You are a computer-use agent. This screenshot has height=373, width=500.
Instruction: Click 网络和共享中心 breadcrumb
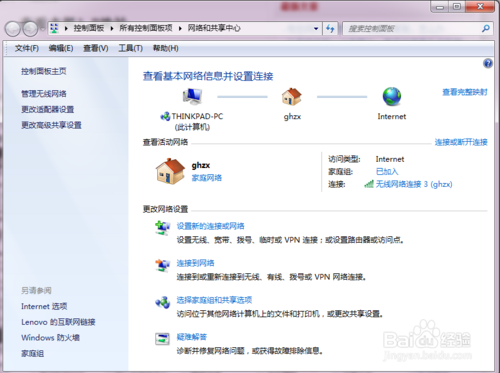click(214, 28)
